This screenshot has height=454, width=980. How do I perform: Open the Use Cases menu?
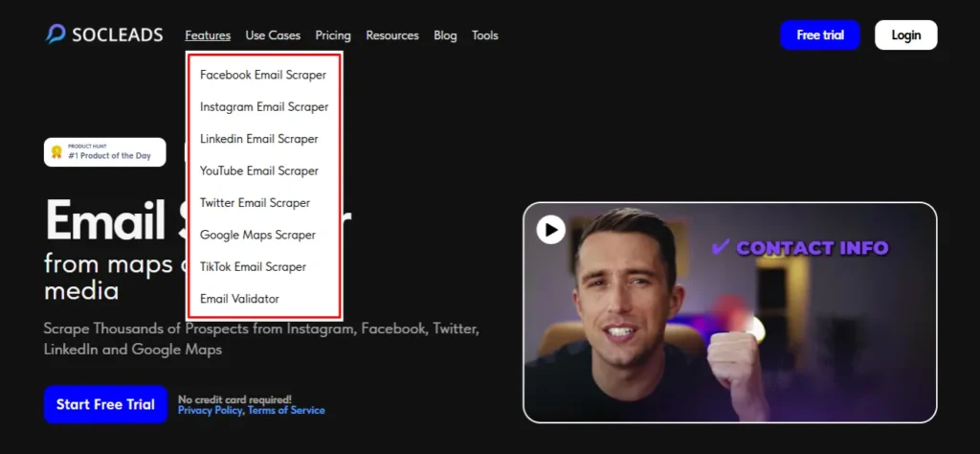[x=273, y=35]
